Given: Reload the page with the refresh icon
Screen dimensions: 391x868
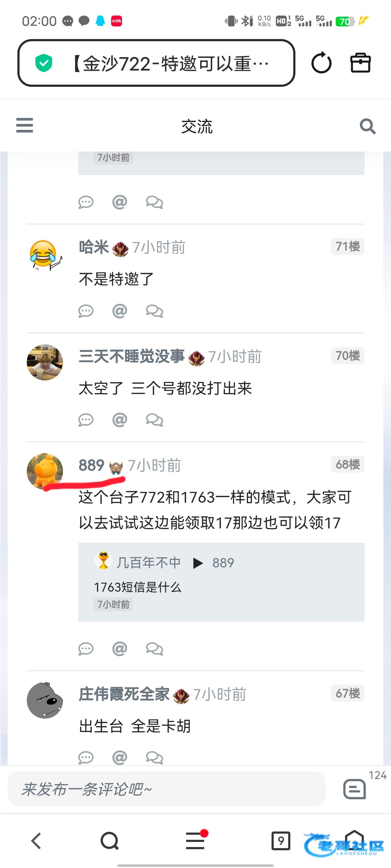Looking at the screenshot, I should pyautogui.click(x=321, y=63).
